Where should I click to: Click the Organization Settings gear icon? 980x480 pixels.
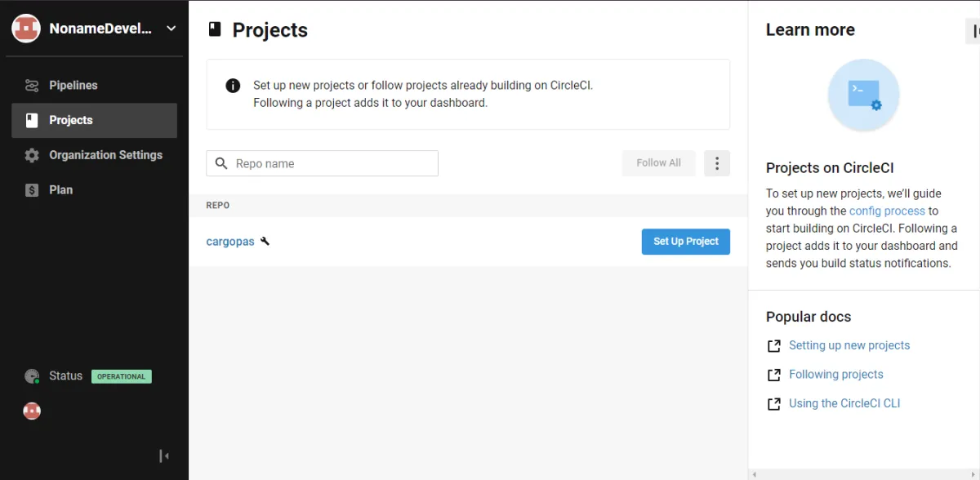tap(32, 155)
